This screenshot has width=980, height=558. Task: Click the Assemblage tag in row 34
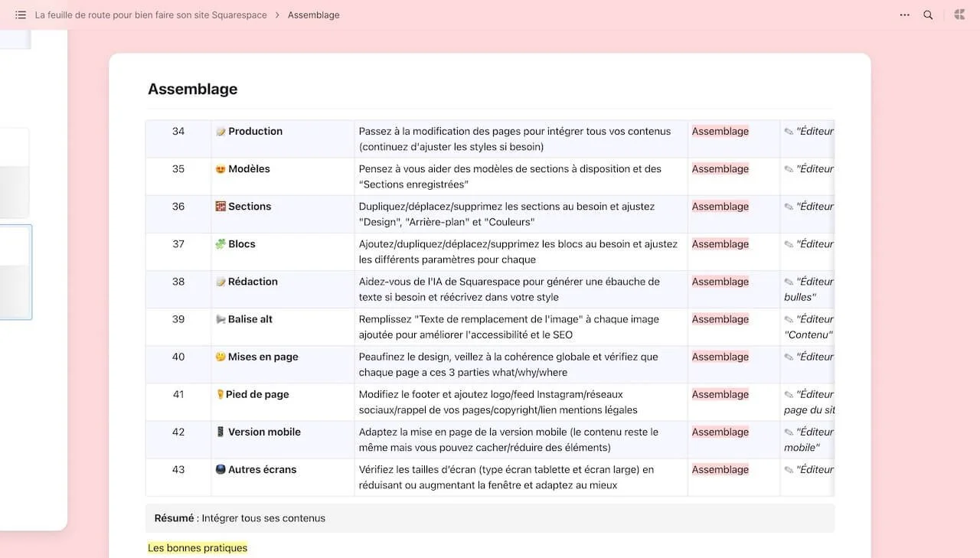[720, 132]
